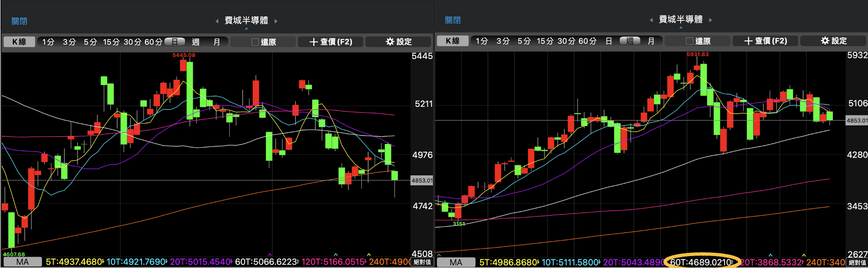This screenshot has height=268, width=868.
Task: Go to next symbol in left chart
Action: point(276,21)
